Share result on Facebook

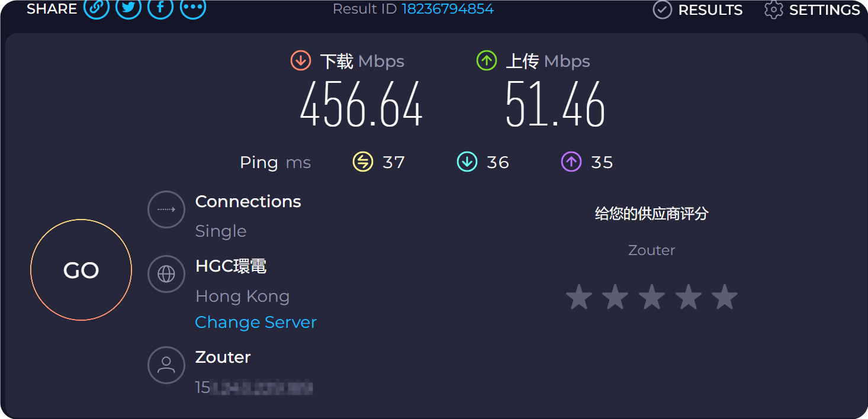point(160,8)
